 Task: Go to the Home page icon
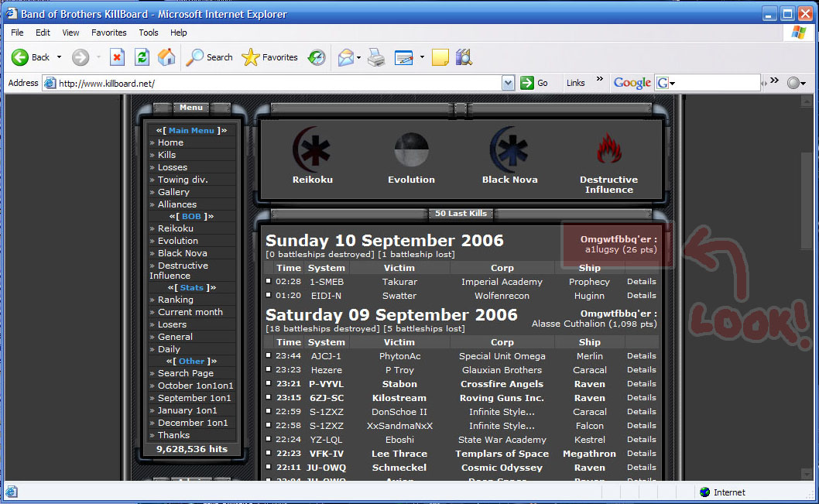click(x=166, y=57)
